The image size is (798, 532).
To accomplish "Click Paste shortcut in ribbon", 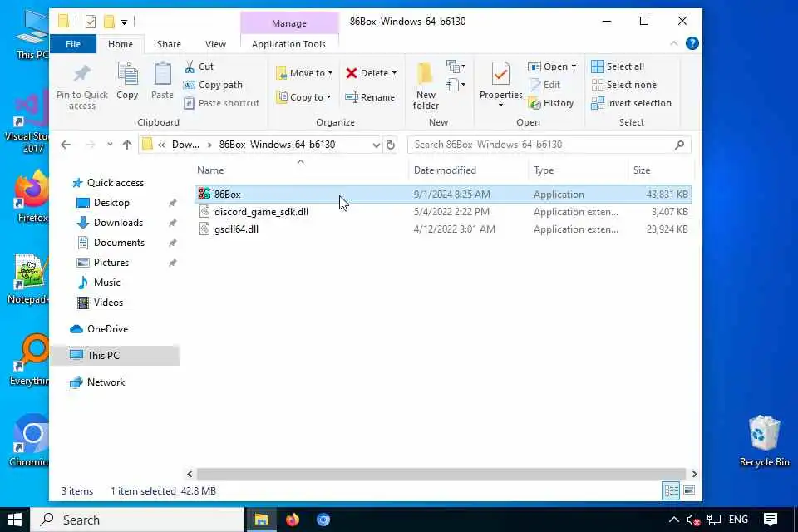I will (x=221, y=103).
